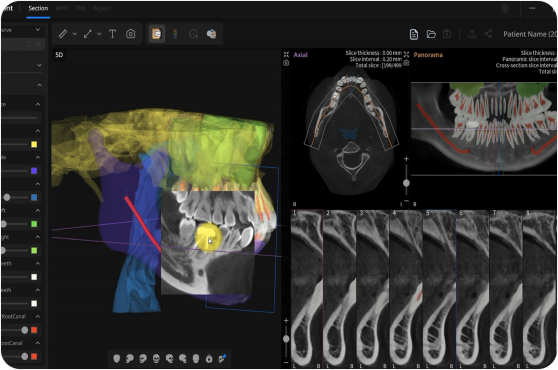Viewport: 558px width, 370px height.
Task: Click the minus below the cross-section slider
Action: coord(286,362)
